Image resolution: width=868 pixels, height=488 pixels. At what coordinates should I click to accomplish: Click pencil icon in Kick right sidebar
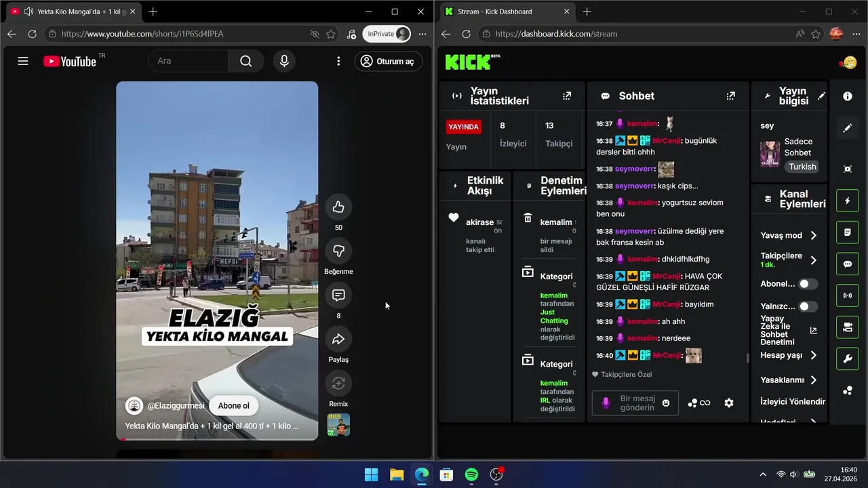pyautogui.click(x=848, y=127)
